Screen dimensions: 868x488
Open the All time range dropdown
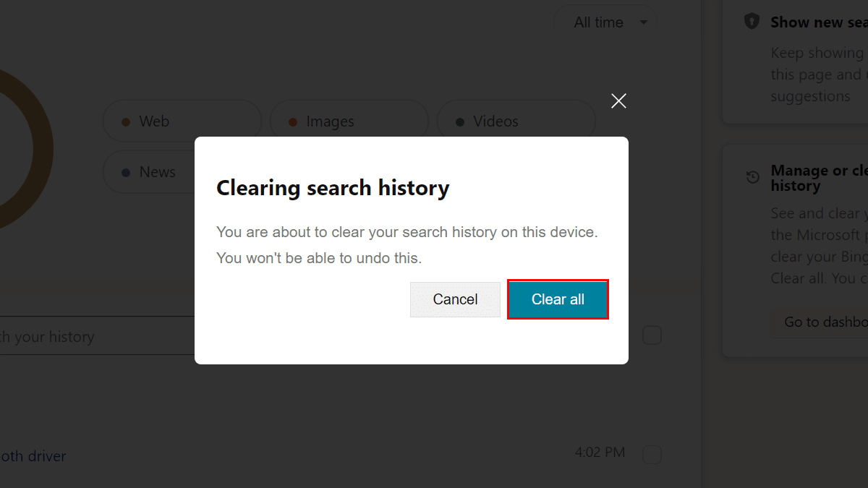pos(604,22)
